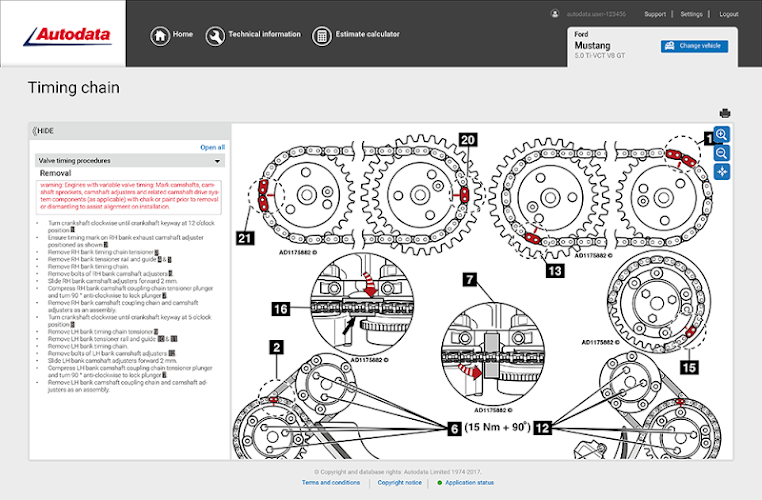Click the Home house icon

point(160,35)
